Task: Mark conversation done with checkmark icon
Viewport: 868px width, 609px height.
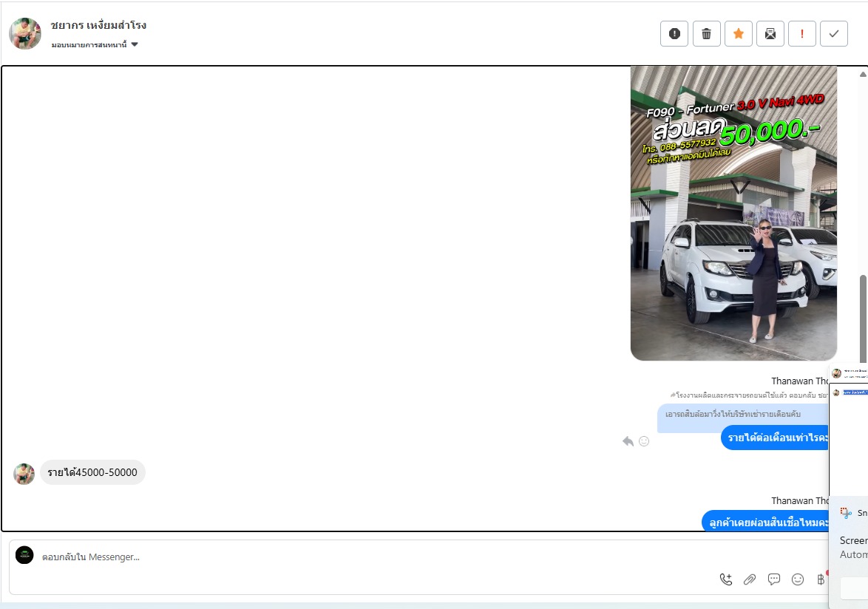Action: pos(834,34)
